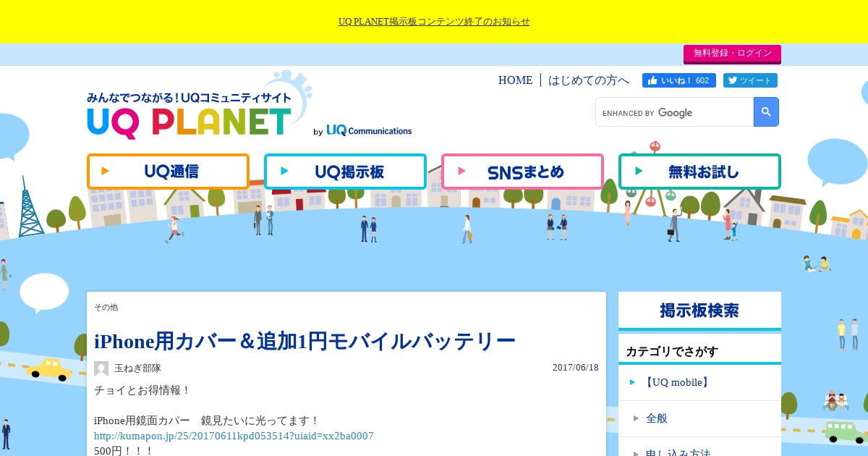Click the Facebook いいね! button
This screenshot has height=456, width=868.
tap(678, 80)
